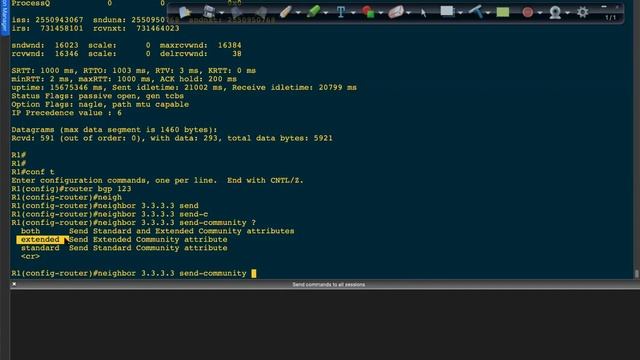The image size is (640, 360).
Task: Open dropdown arrow next to text tool
Action: click(353, 13)
